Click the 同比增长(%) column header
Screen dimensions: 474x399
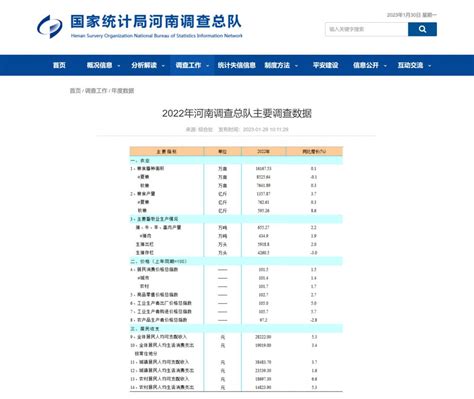coord(314,151)
